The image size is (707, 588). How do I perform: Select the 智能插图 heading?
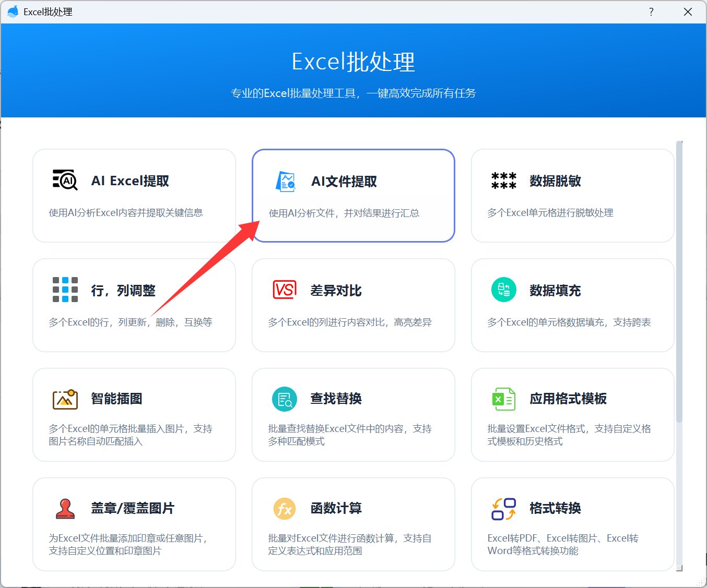tap(116, 399)
